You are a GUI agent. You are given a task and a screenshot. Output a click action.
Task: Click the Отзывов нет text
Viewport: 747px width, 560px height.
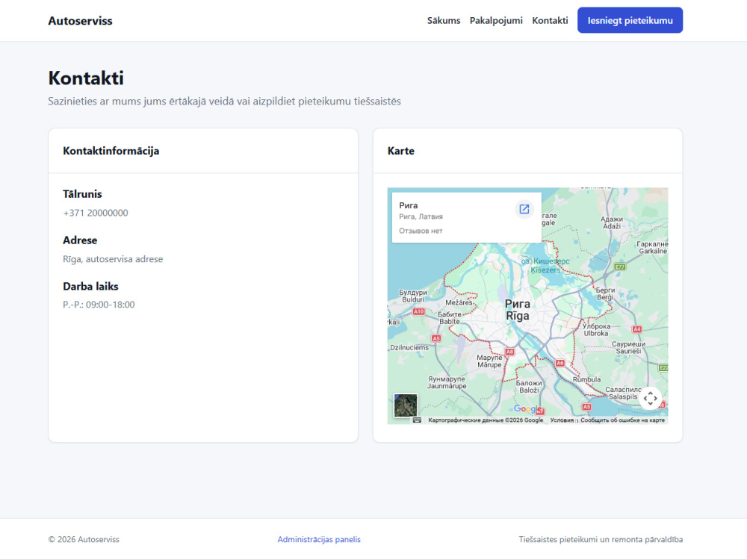click(x=421, y=231)
